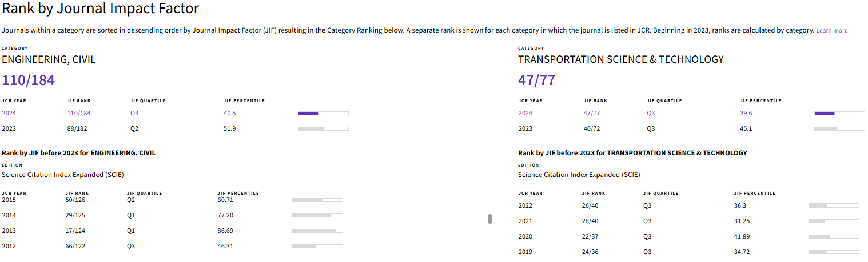Click the 2024 JCR year for Engineering, Civil
The width and height of the screenshot is (868, 262).
point(9,113)
